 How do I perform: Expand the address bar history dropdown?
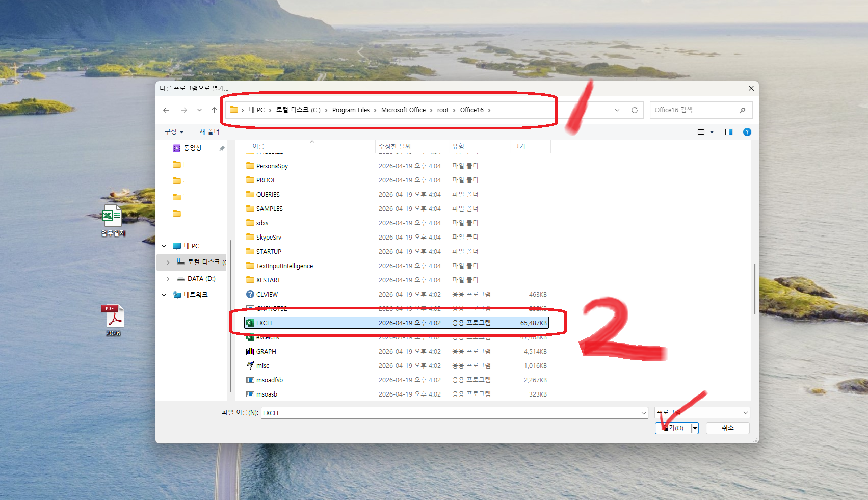[617, 110]
